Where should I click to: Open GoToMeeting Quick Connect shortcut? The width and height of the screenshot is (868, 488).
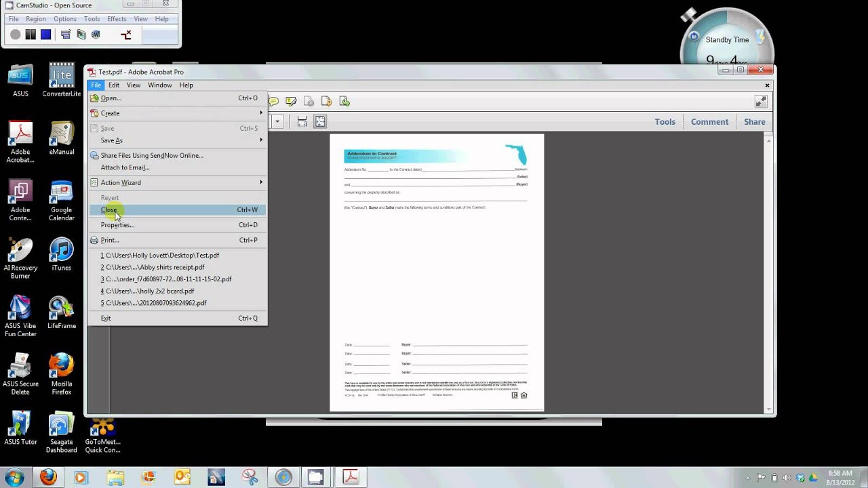point(102,434)
